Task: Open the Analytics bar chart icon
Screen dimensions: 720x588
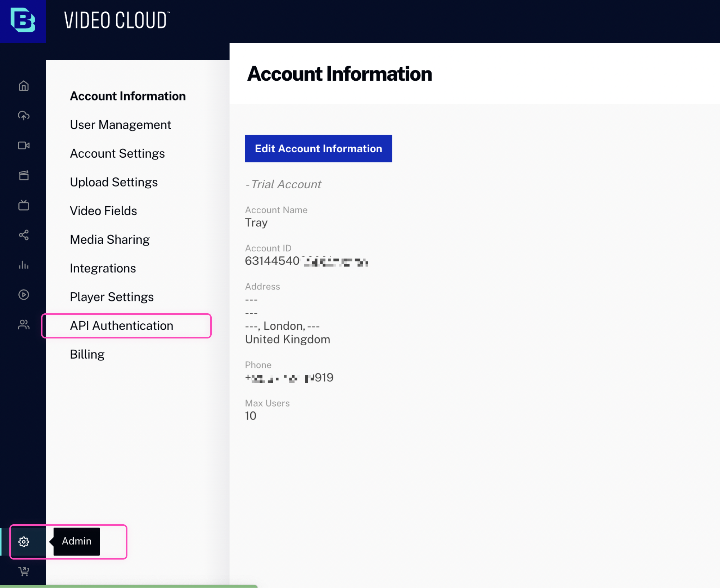Action: (23, 265)
